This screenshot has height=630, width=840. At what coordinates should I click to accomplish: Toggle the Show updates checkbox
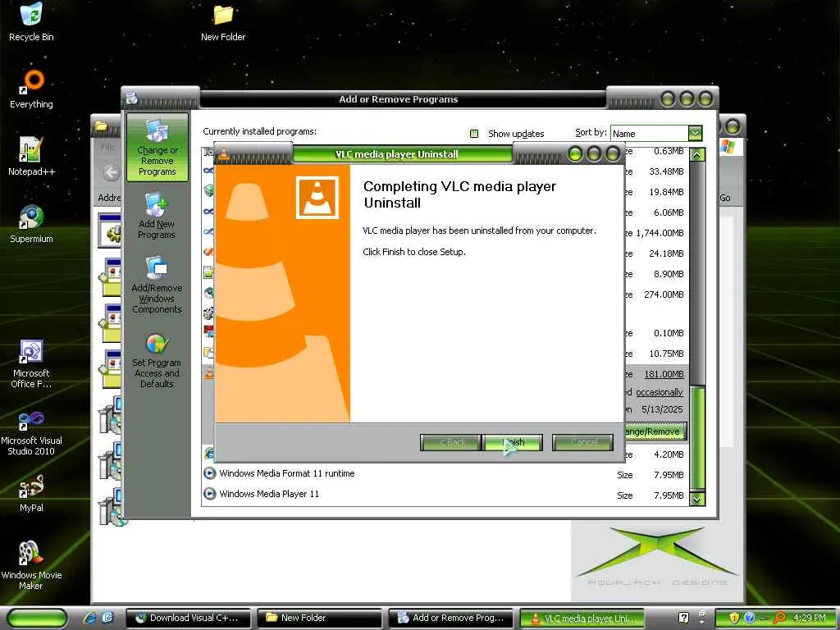click(474, 134)
